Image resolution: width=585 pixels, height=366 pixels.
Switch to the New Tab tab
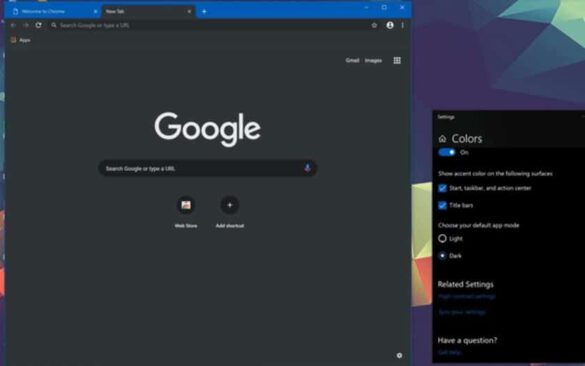[x=148, y=12]
